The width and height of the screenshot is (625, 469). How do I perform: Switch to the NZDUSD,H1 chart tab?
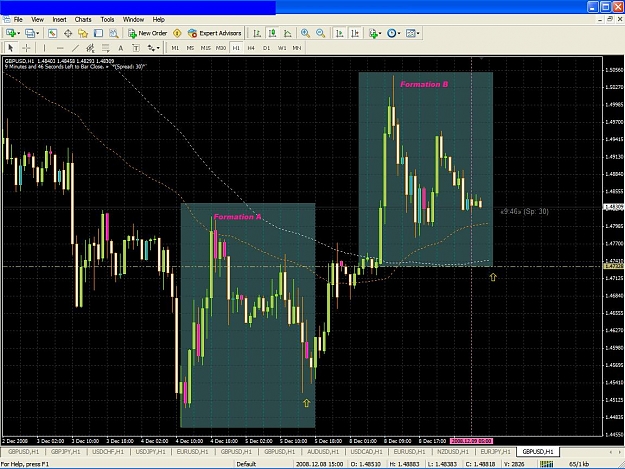coord(453,452)
